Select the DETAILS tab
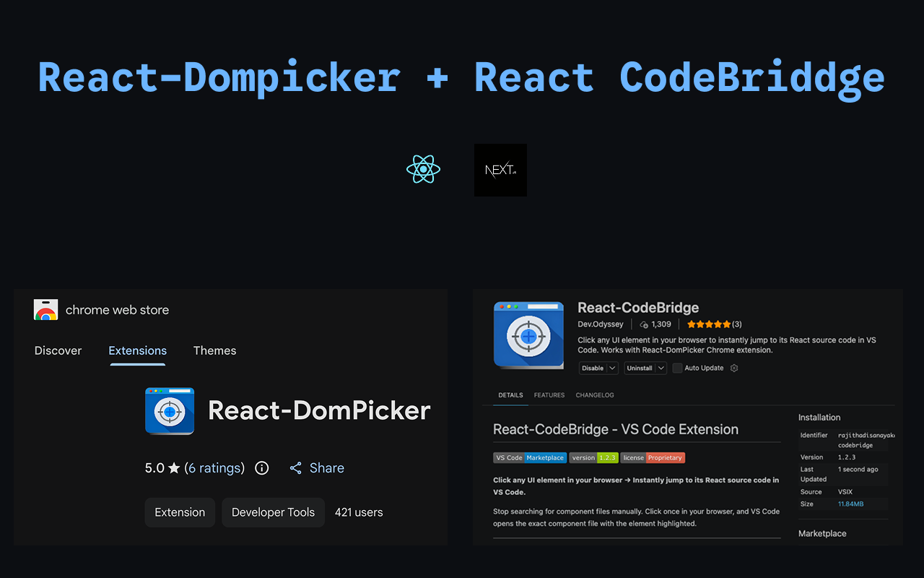Screen dimensions: 924x578 (x=510, y=395)
